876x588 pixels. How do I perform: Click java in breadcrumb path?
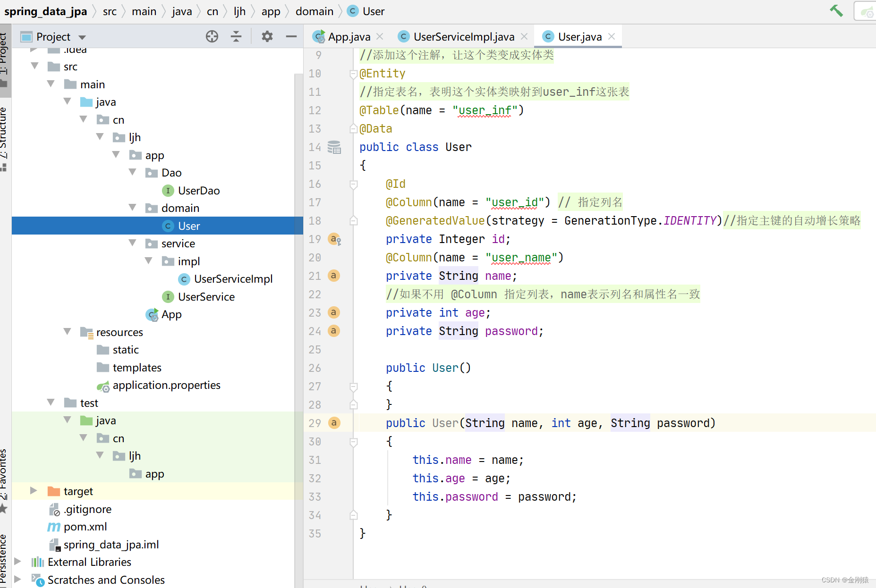[x=182, y=11]
